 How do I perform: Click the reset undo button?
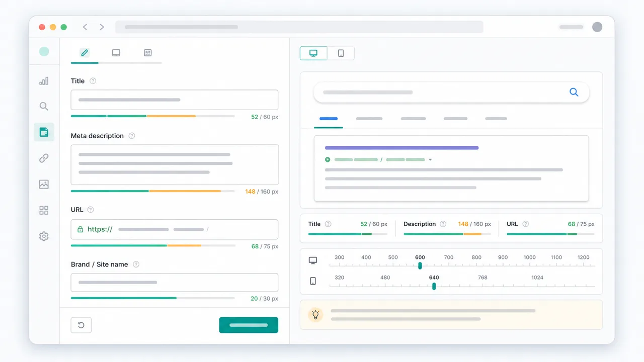pyautogui.click(x=81, y=325)
